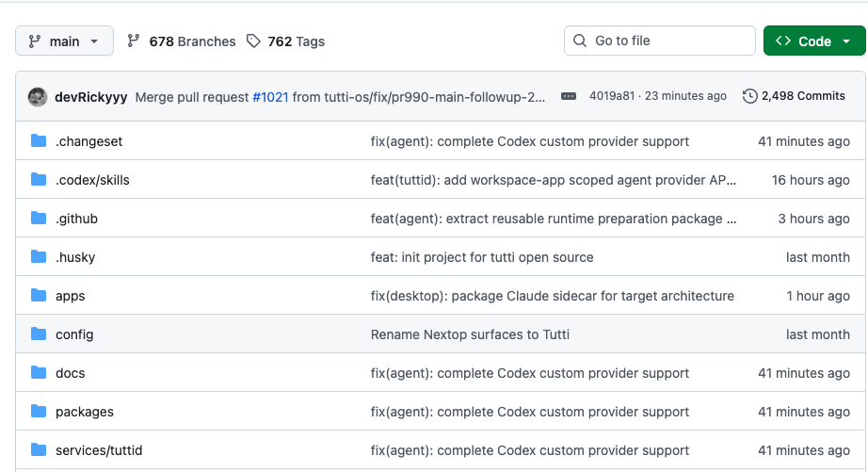Click '41 minutes ago' in the packages row
The width and height of the screenshot is (868, 472).
coord(804,412)
